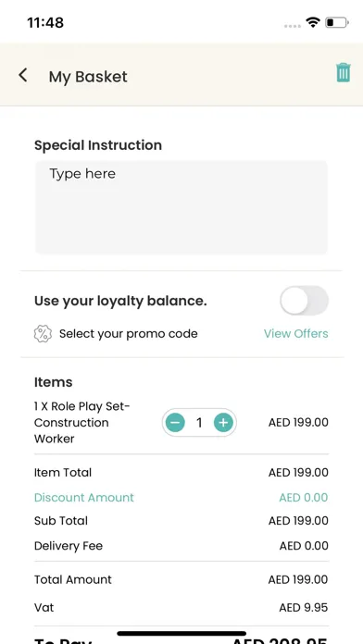The width and height of the screenshot is (363, 644).
Task: Tap the battery indicator icon
Action: pyautogui.click(x=337, y=22)
